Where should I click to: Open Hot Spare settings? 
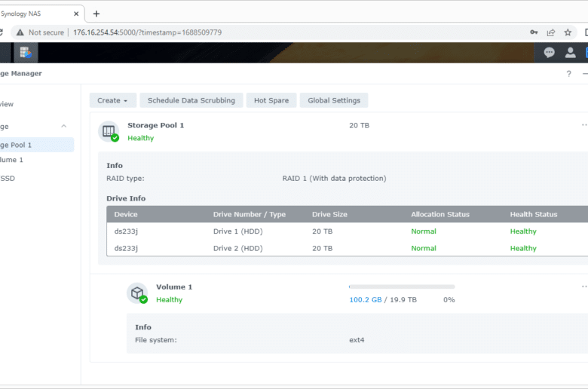pyautogui.click(x=271, y=100)
